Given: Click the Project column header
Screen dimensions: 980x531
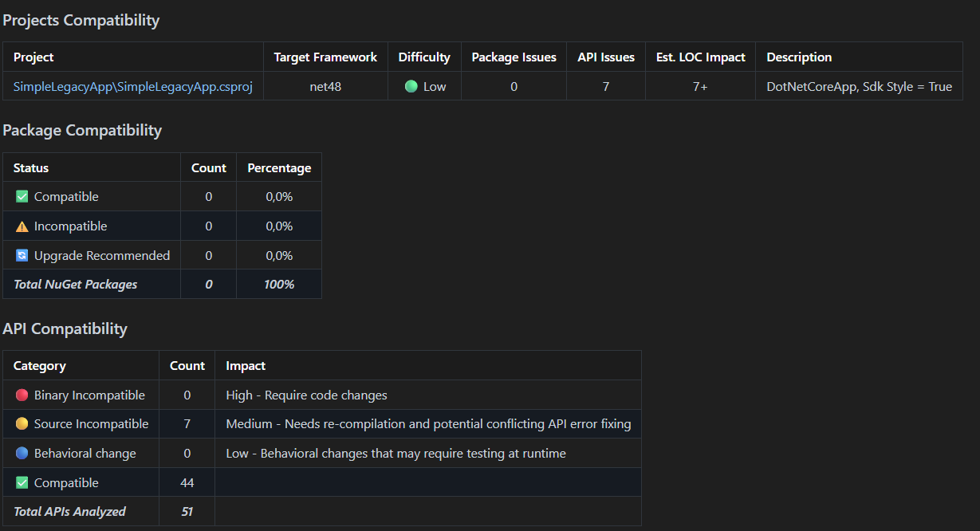Looking at the screenshot, I should pos(33,57).
